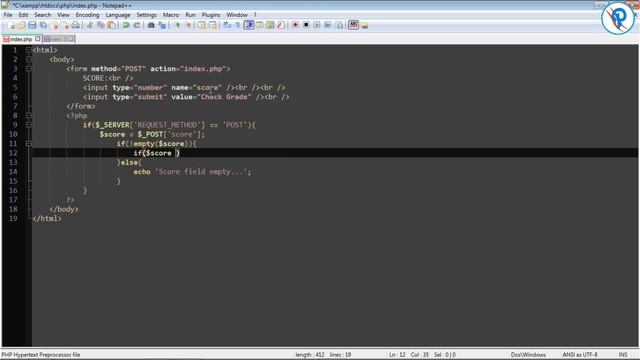Open Find with the binoculars icon
Image resolution: width=640 pixels, height=360 pixels.
[x=151, y=25]
